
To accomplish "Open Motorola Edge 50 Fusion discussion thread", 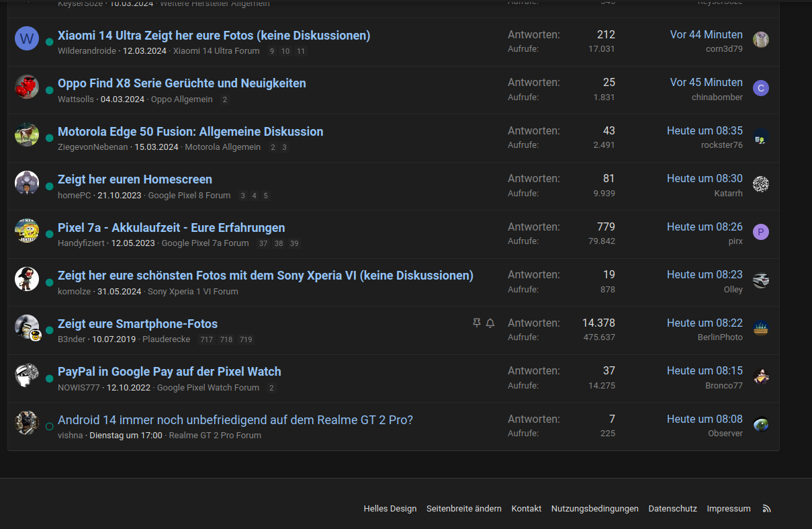I will [x=190, y=132].
